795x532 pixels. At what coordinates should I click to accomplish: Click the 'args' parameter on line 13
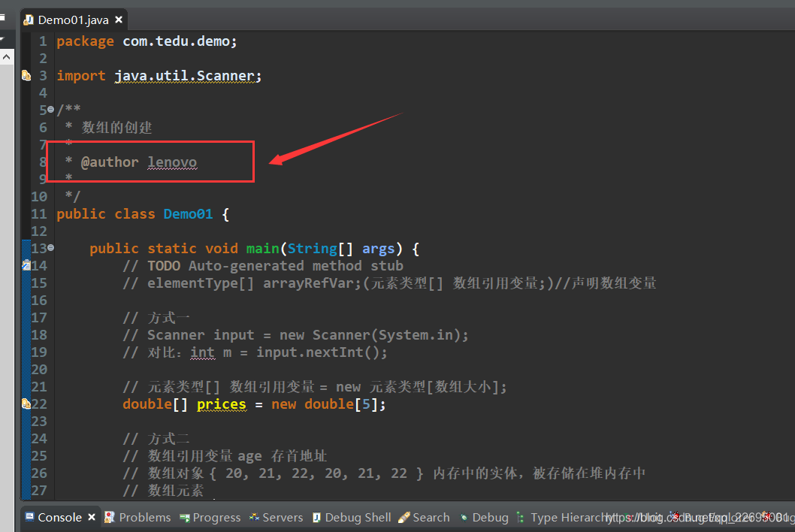(378, 249)
